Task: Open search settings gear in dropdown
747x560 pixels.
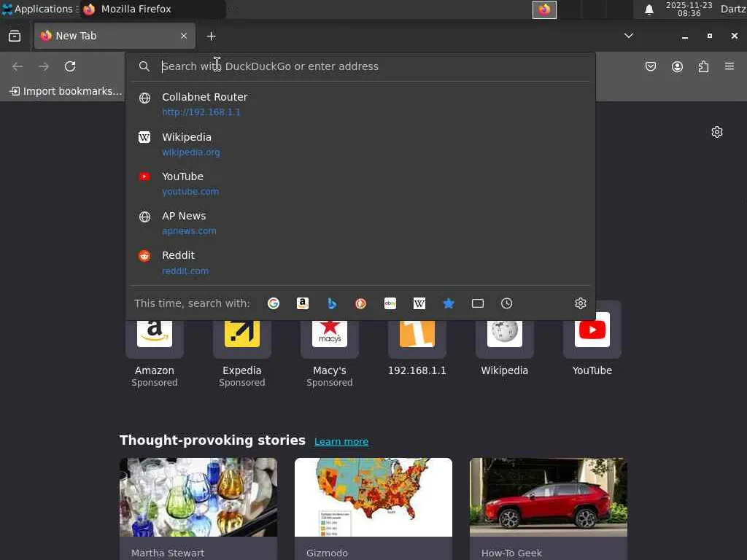Action: (580, 303)
